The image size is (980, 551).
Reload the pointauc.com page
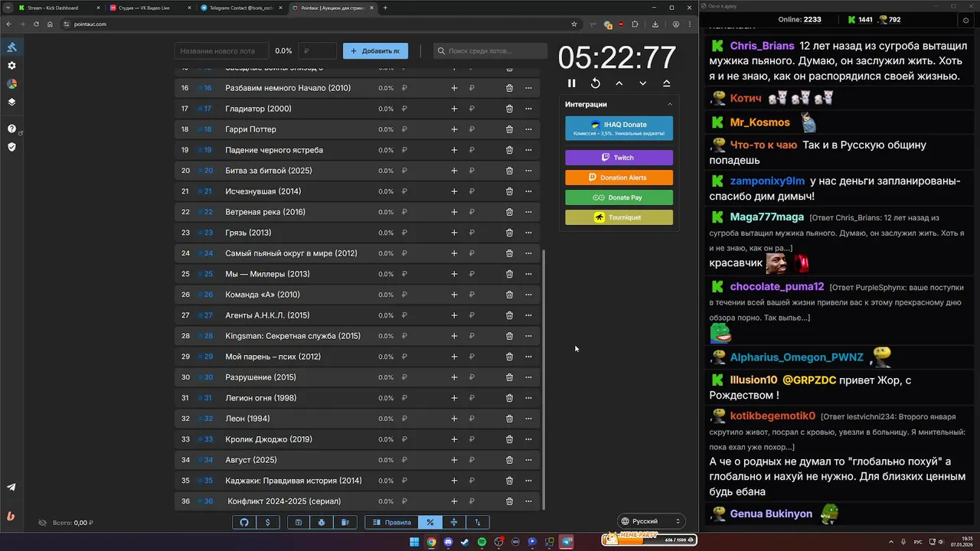coord(35,24)
